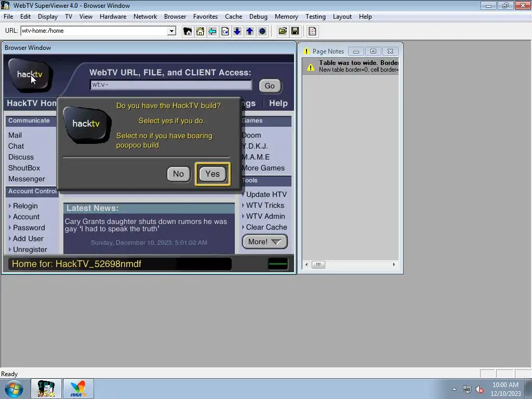Viewport: 532px width, 399px height.
Task: Click the Clear Cache link
Action: click(x=267, y=227)
